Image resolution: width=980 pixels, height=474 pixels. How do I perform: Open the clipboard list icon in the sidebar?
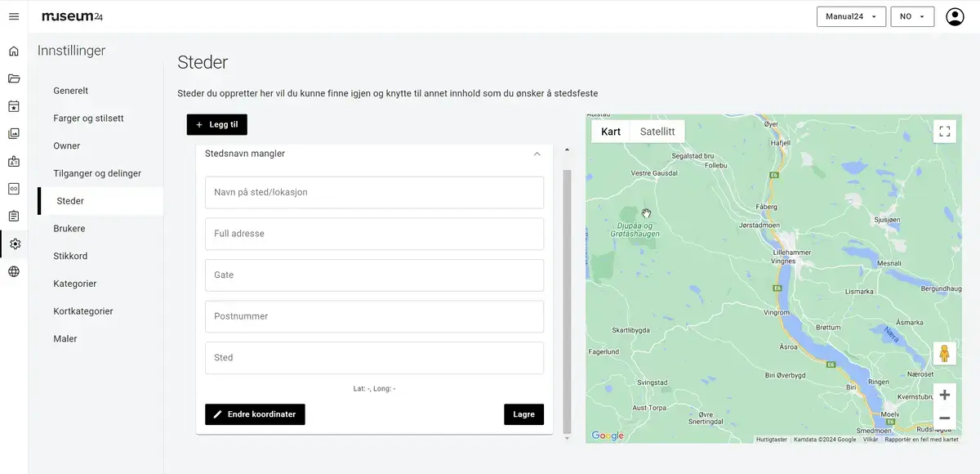point(14,217)
